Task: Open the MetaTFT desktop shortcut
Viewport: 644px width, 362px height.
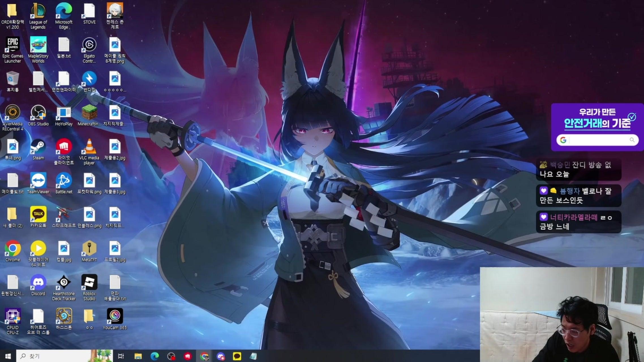Action: coord(89,251)
